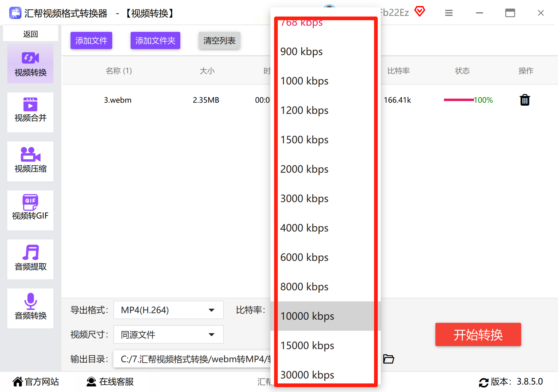Delete 3.webm with trash icon
558x392 pixels.
coord(525,100)
